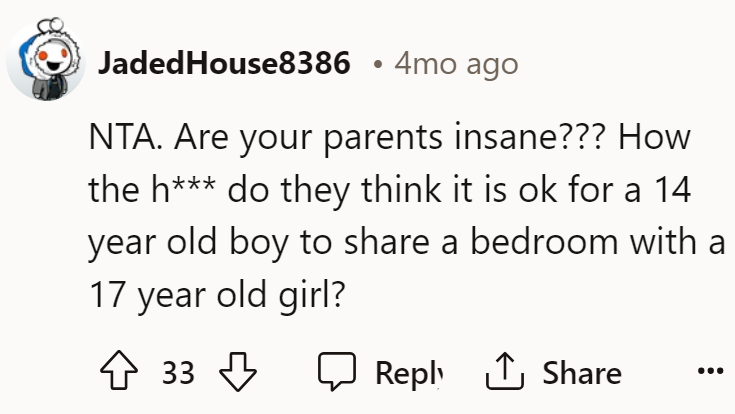
Task: Click the word 'parents' in the comment
Action: [382, 138]
